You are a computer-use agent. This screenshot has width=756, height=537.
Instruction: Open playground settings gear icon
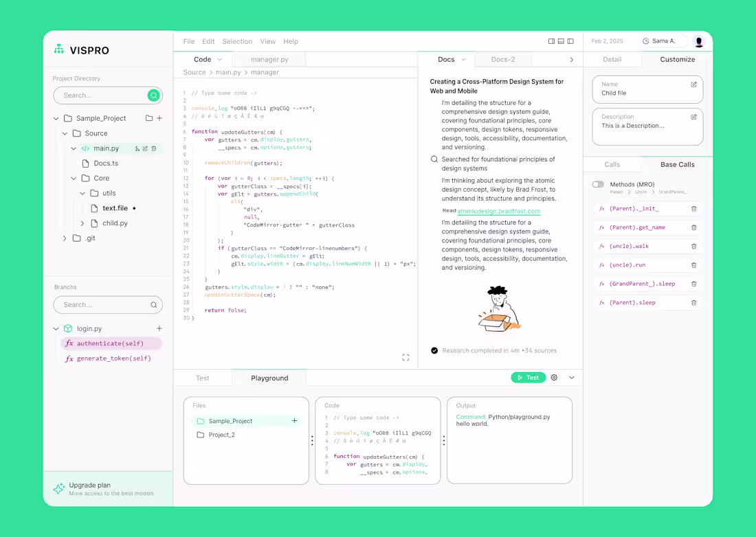(555, 378)
